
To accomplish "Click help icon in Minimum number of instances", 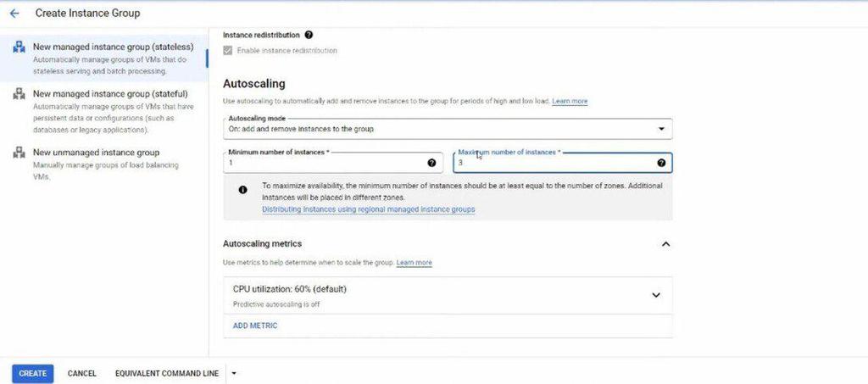I will click(431, 162).
